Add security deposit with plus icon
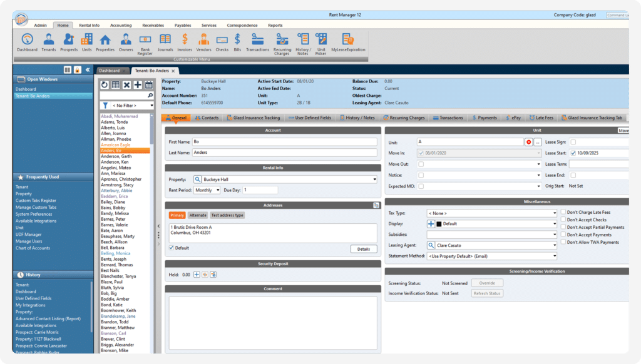 197,275
